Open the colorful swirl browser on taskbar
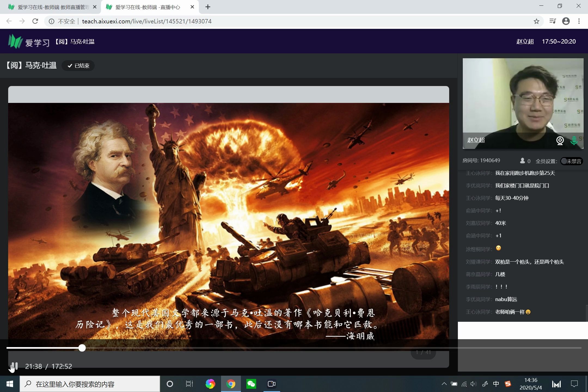This screenshot has height=392, width=588. tap(210, 384)
